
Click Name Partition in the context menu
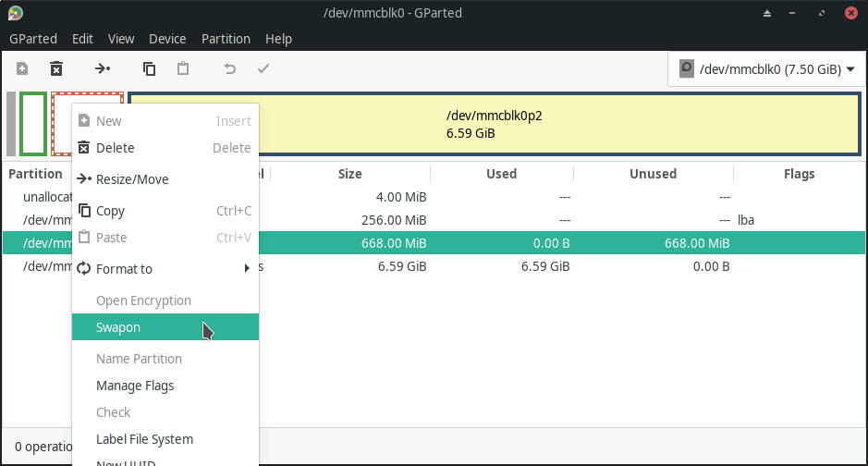pyautogui.click(x=165, y=359)
